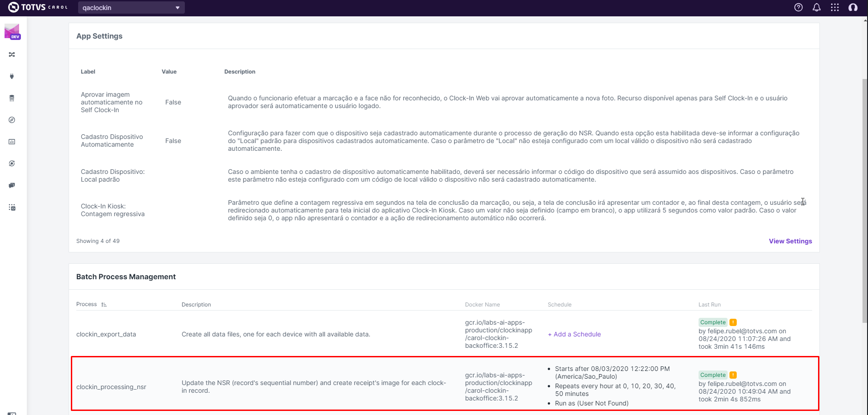Click the 'Run as (User Not Found)' schedule entry

click(x=591, y=403)
